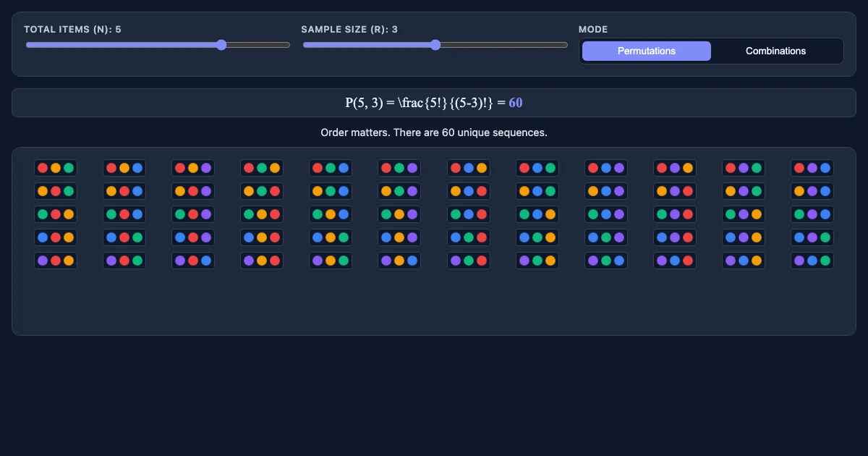Pick the orange-green-blue sequence chip
The height and width of the screenshot is (456, 868).
click(331, 191)
